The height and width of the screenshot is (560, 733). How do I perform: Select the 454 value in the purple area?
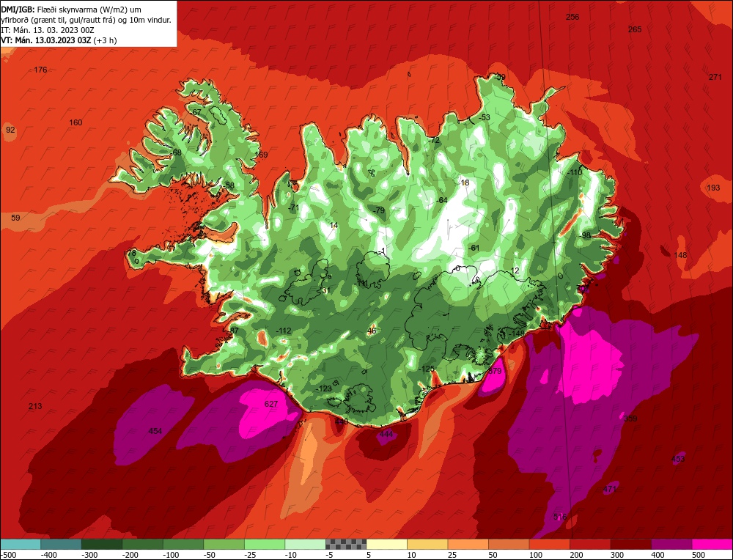[155, 430]
